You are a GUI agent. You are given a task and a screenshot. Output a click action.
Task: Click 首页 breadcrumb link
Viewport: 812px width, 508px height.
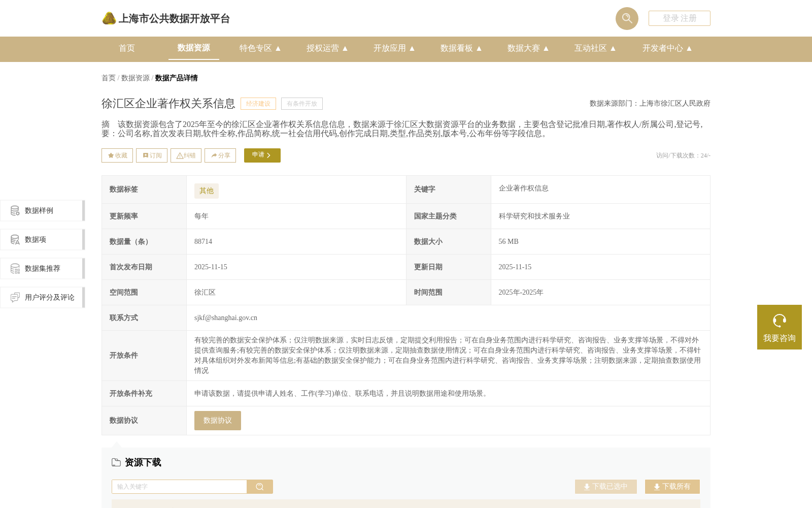(x=109, y=78)
